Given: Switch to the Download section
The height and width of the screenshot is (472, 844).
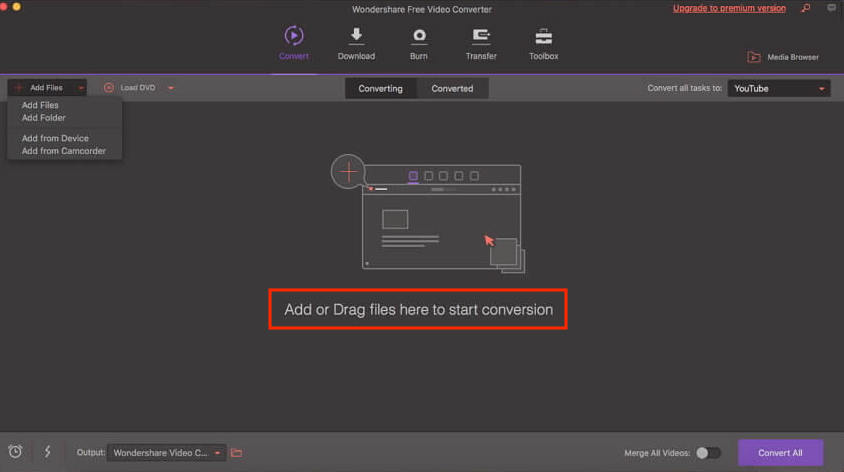Looking at the screenshot, I should click(356, 44).
